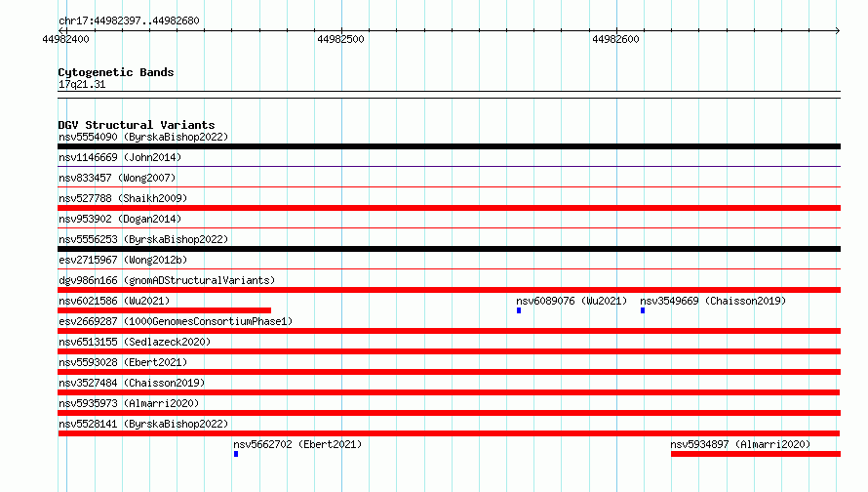Select the blue marker under nsv6089076
868x492 pixels.
(x=519, y=310)
